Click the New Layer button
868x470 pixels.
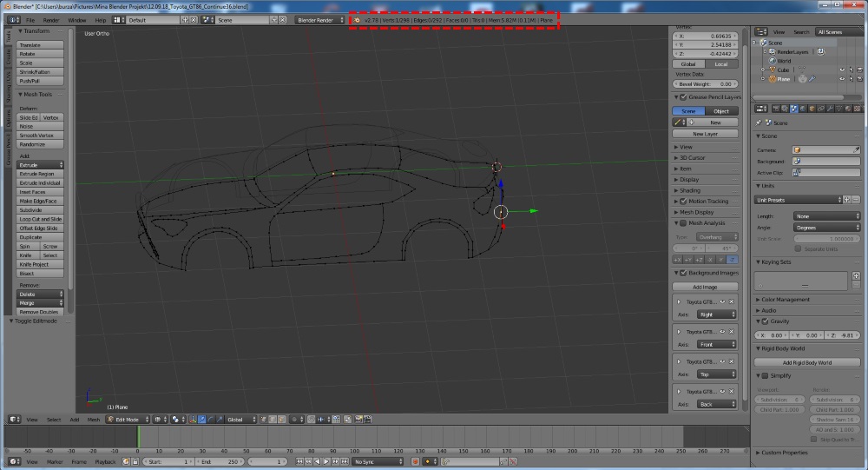(x=705, y=134)
